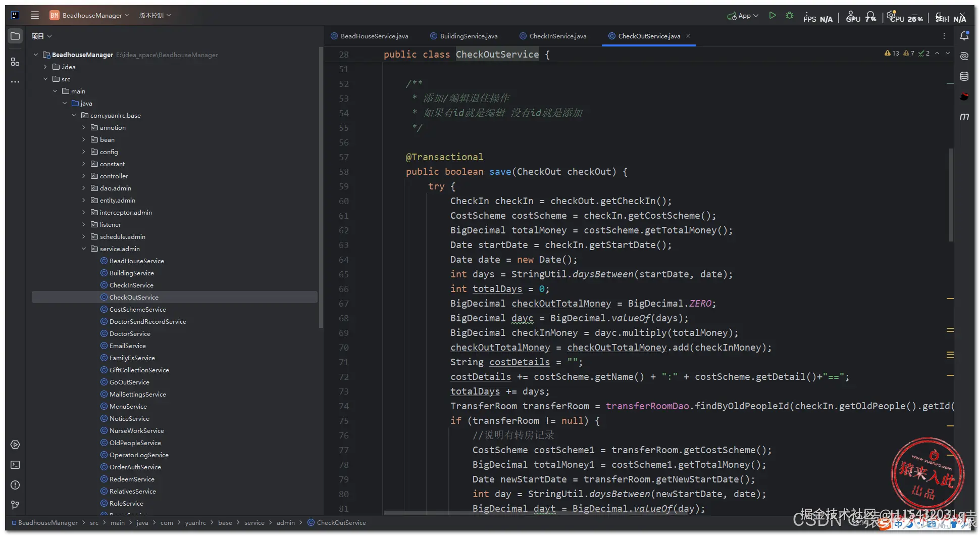The height and width of the screenshot is (536, 980).
Task: Click the project panel vertical scrollbar
Action: click(321, 187)
